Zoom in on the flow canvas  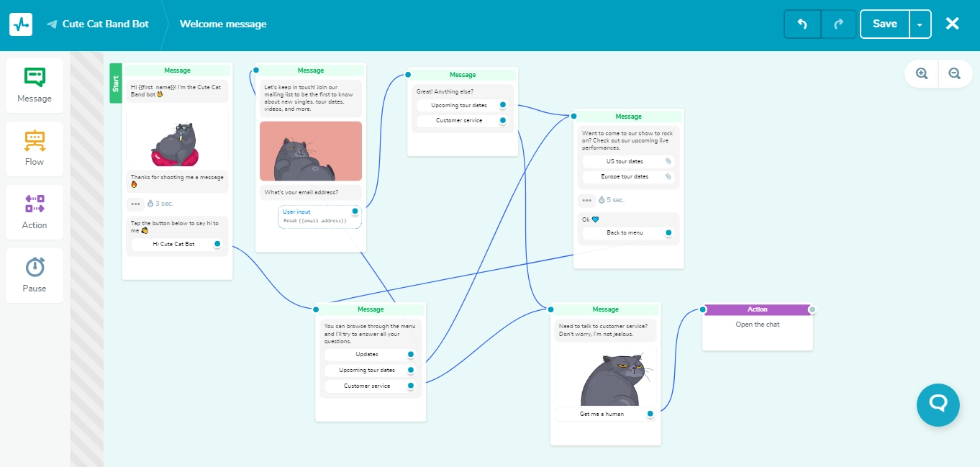(x=921, y=73)
